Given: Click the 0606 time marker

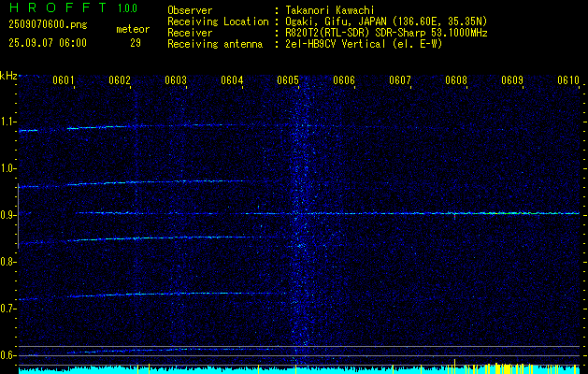Looking at the screenshot, I should 344,79.
